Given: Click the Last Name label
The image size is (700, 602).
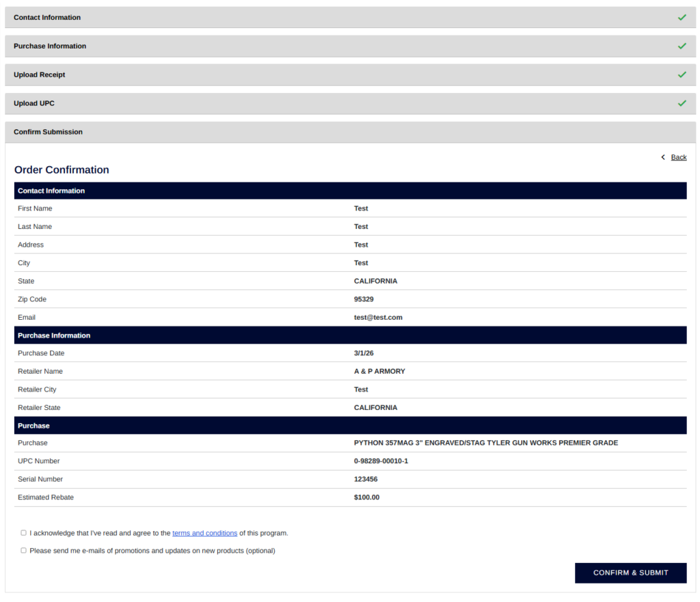Looking at the screenshot, I should click(35, 227).
